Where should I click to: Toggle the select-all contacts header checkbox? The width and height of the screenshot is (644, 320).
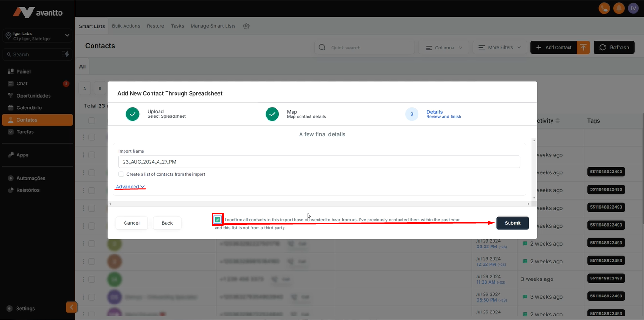point(92,121)
